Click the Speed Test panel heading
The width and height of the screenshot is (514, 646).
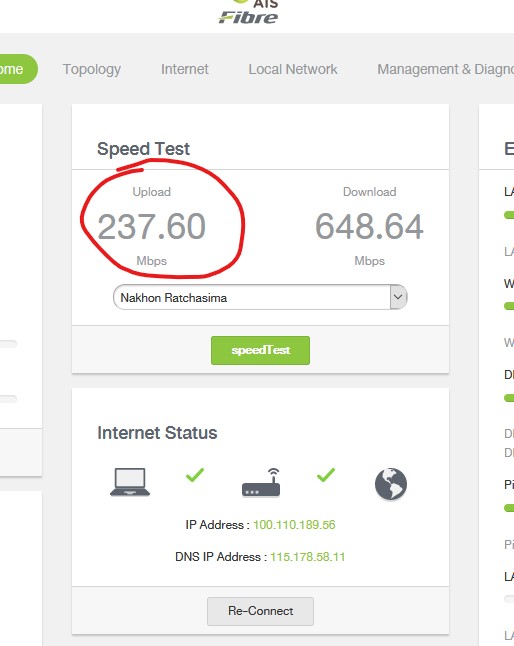click(143, 149)
